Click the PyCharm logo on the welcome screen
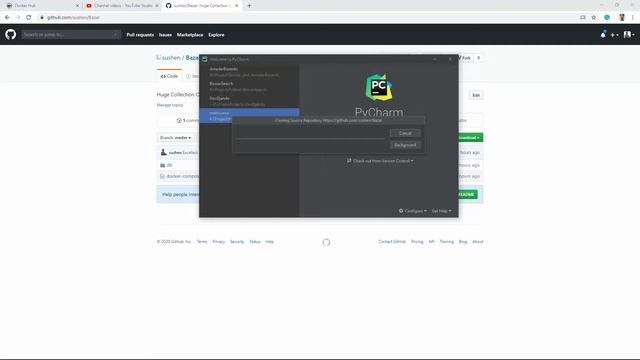Viewport: 640px width, 360px height. click(379, 87)
